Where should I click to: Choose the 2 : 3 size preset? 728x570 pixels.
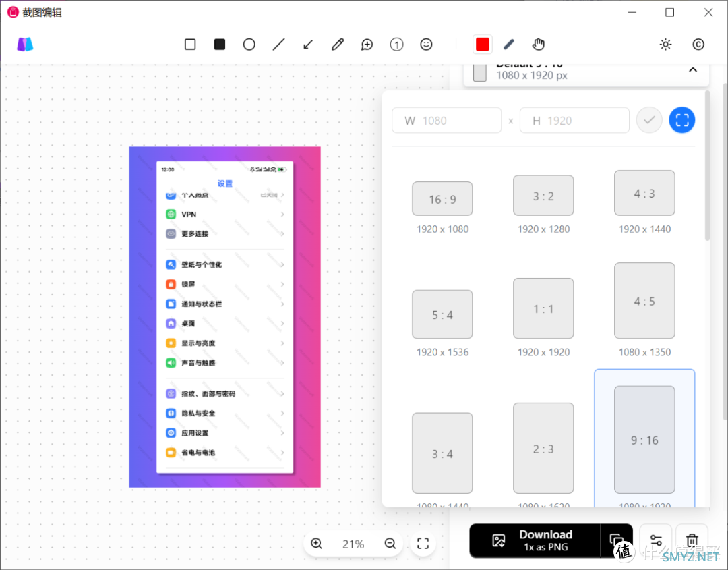click(x=544, y=449)
